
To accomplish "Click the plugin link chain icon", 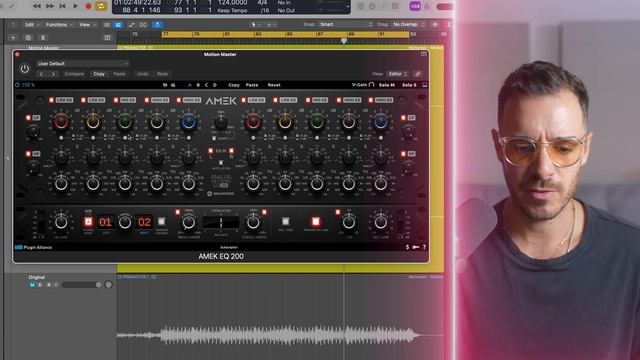I will click(x=418, y=74).
